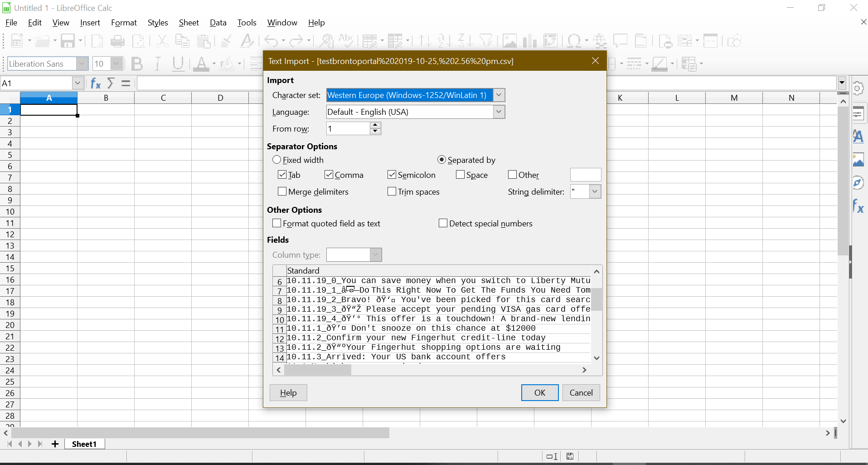868x465 pixels.
Task: Click the Redo arrow icon
Action: click(x=296, y=41)
